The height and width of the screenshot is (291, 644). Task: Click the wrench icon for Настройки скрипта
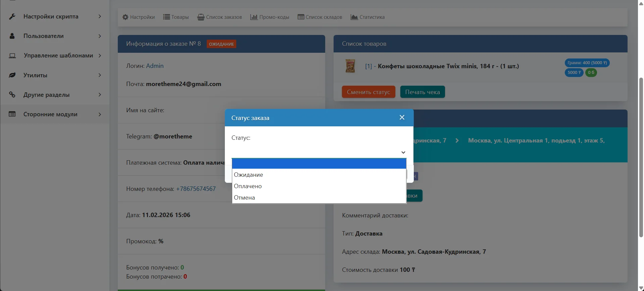(12, 16)
